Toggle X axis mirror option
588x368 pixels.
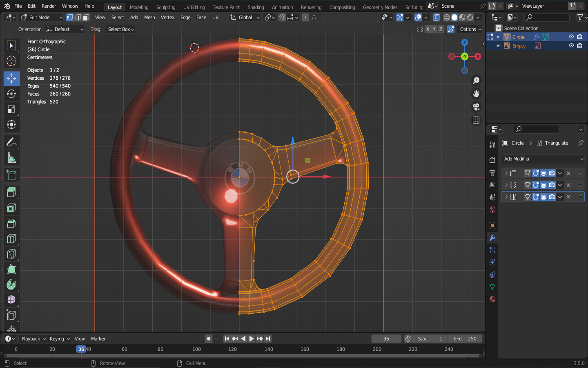(428, 29)
